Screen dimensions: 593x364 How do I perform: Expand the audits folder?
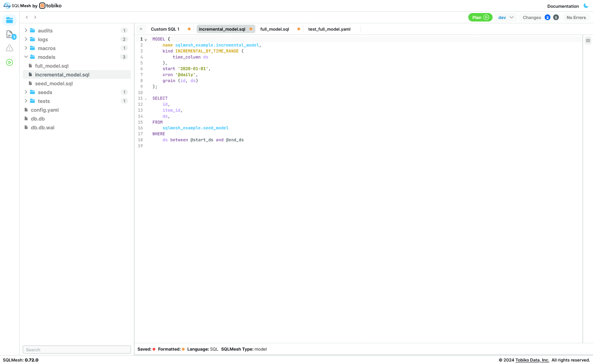(26, 30)
